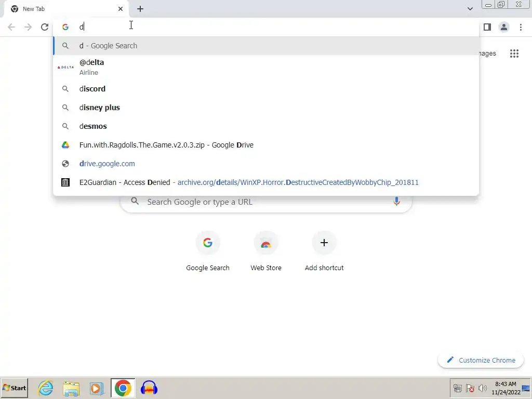The width and height of the screenshot is (532, 399).
Task: Open the side panel icon
Action: click(487, 27)
